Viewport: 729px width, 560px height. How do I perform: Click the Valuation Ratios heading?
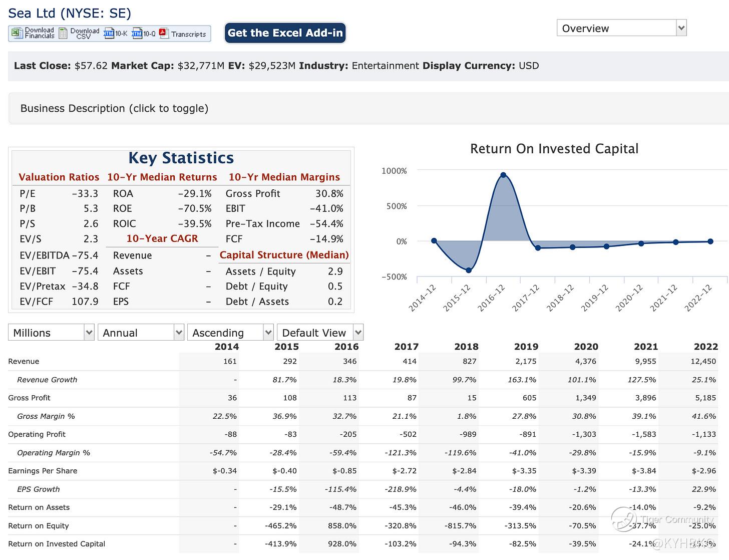pos(59,177)
